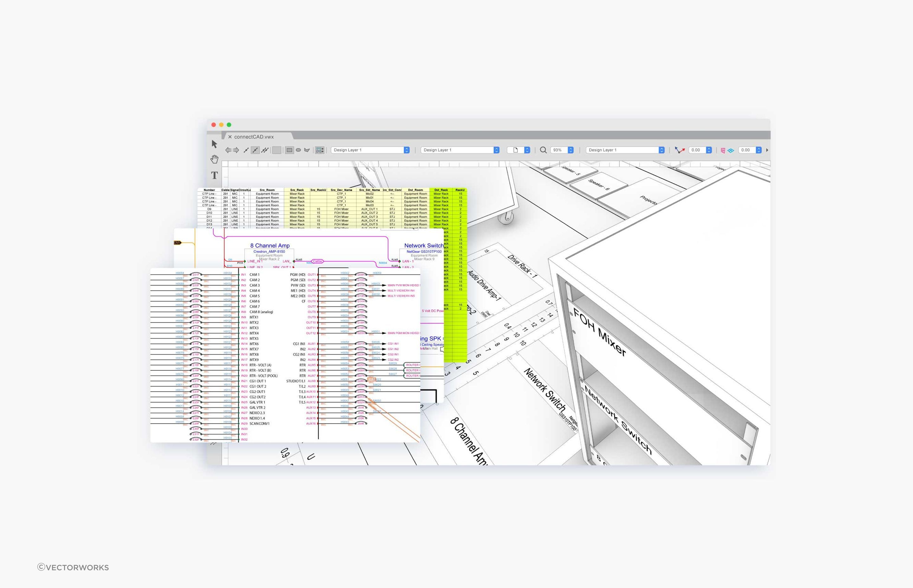Click stepper arrows of first Design Layer dropdown
Image resolution: width=913 pixels, height=588 pixels.
406,150
